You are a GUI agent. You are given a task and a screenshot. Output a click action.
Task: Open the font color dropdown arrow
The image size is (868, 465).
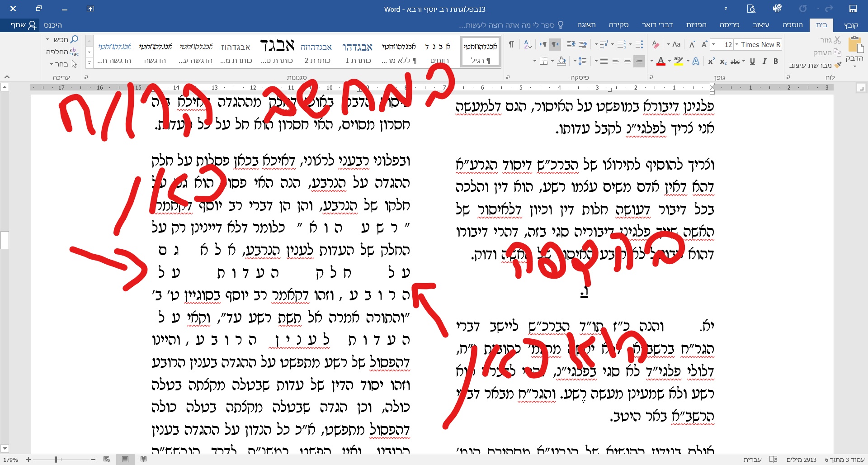point(669,61)
